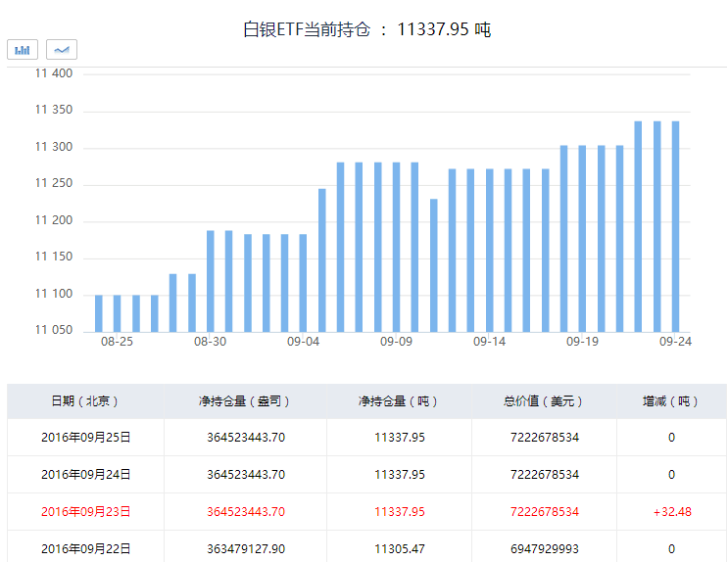Click 7222678534 in 09月24日 row
This screenshot has height=562, width=728.
pyautogui.click(x=545, y=474)
